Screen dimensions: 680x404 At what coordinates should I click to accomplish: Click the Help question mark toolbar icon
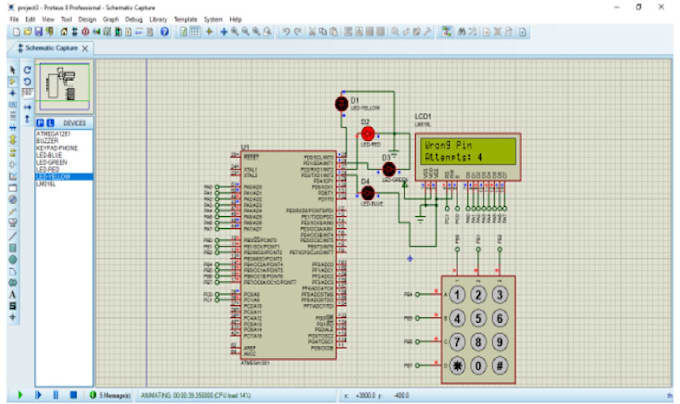click(x=164, y=32)
